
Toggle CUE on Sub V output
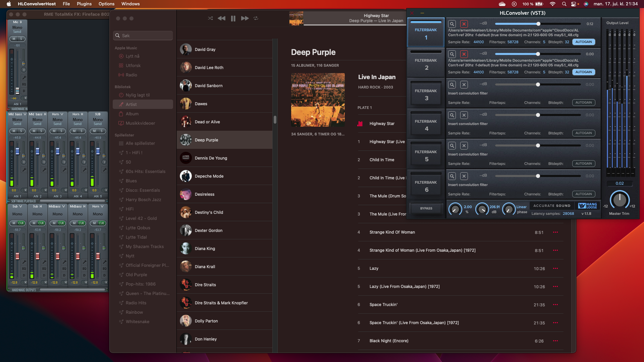coord(21,223)
